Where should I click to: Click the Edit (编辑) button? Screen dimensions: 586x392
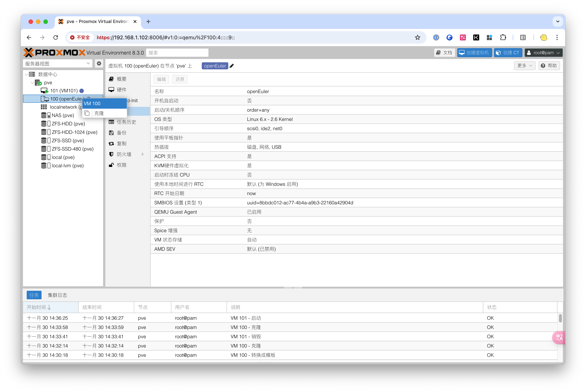161,79
